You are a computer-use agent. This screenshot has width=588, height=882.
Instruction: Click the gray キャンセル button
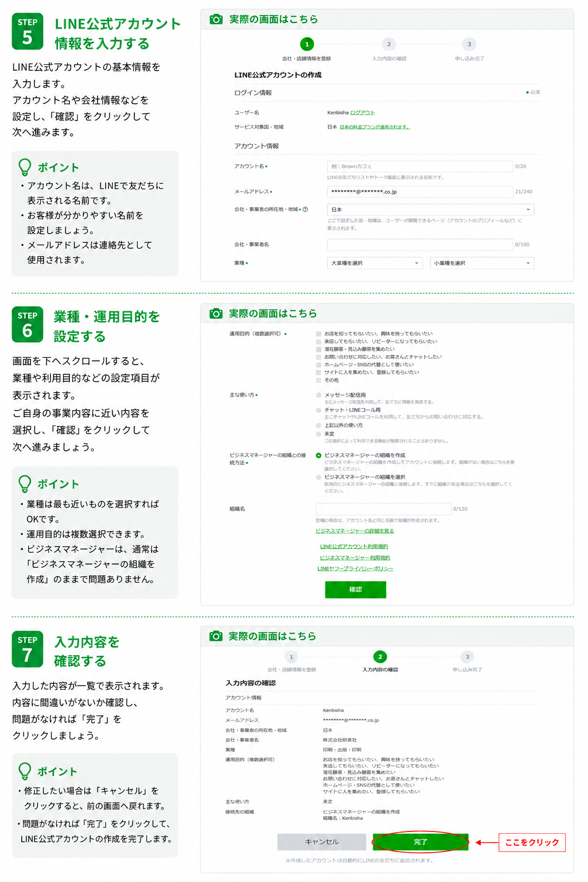[322, 842]
